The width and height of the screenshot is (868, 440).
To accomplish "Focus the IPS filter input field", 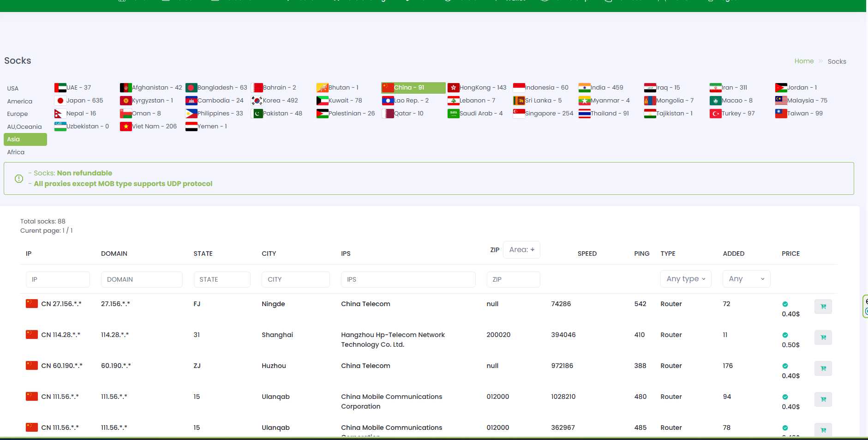I will click(408, 280).
